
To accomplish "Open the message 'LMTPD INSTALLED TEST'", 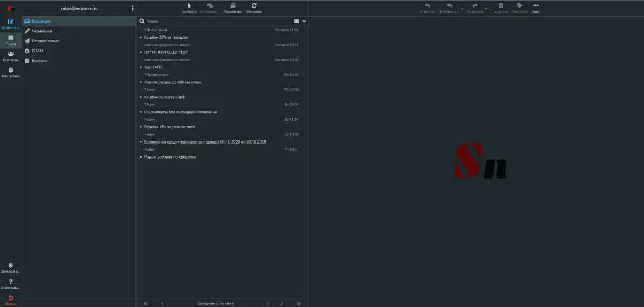I will (x=166, y=52).
